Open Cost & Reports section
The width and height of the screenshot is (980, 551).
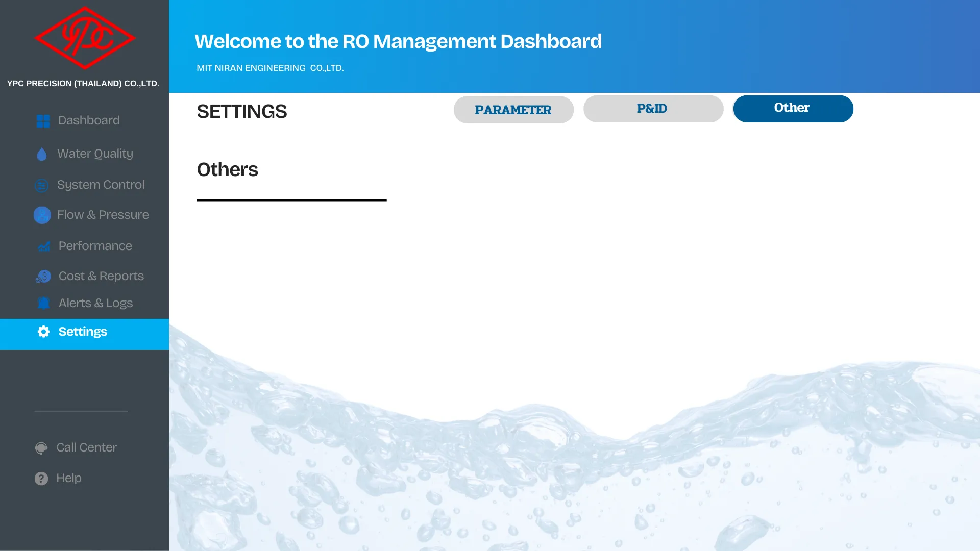coord(101,276)
